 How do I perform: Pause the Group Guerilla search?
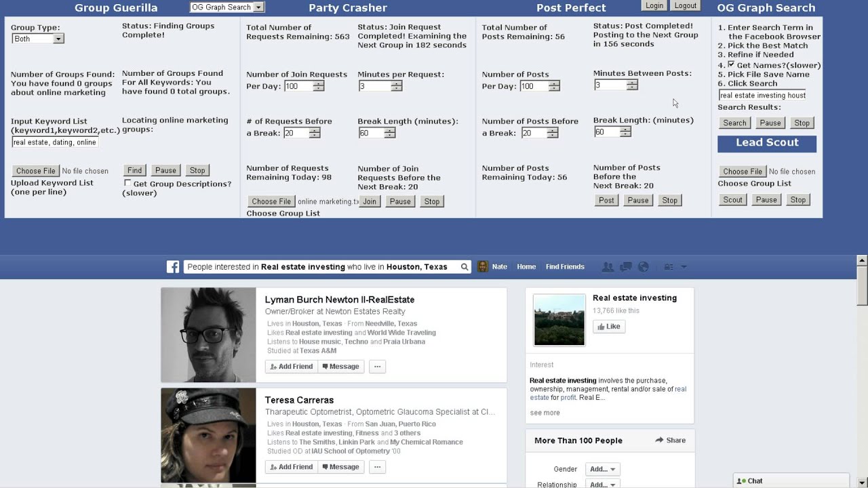165,171
